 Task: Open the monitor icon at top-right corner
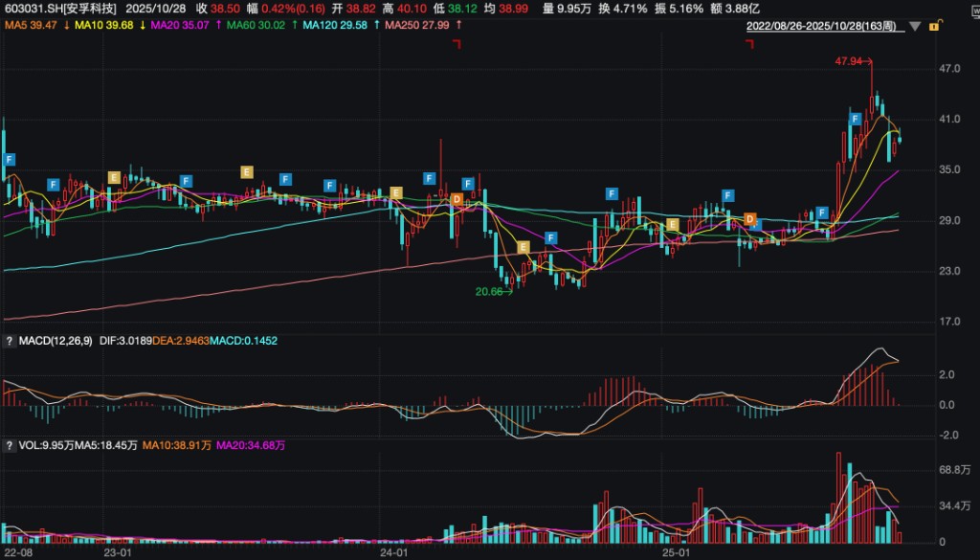975,11
